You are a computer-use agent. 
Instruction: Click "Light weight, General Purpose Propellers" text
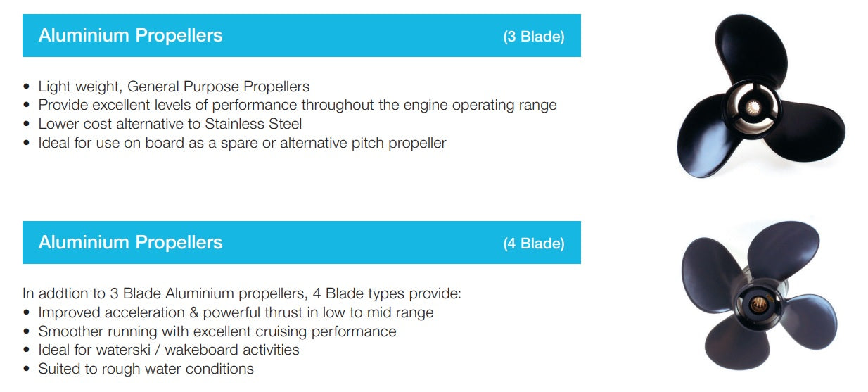[174, 87]
